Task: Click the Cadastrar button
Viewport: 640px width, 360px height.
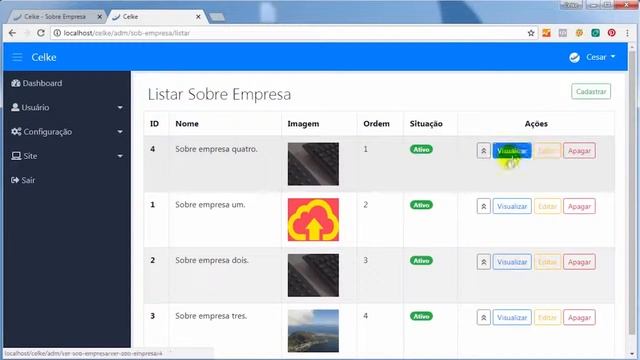Action: pos(591,91)
